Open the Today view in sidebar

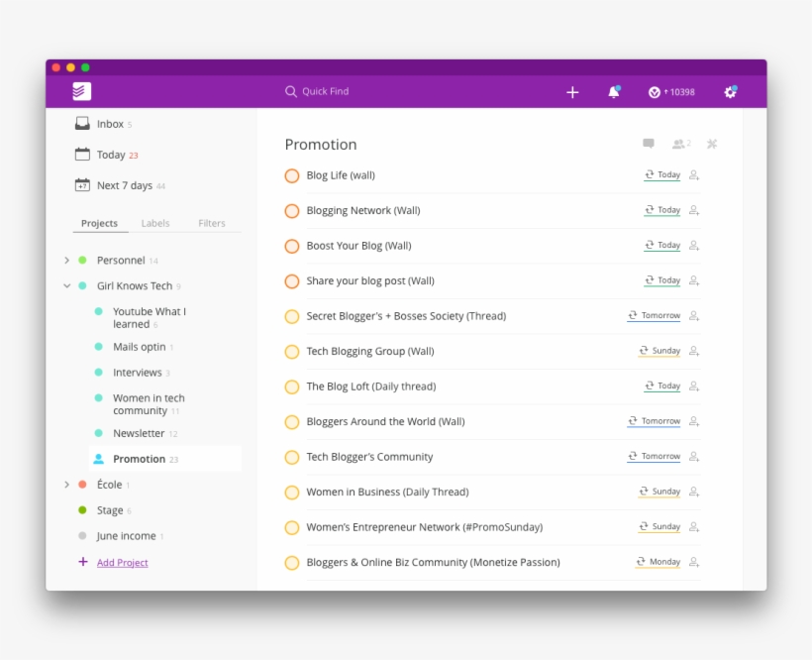click(x=111, y=155)
